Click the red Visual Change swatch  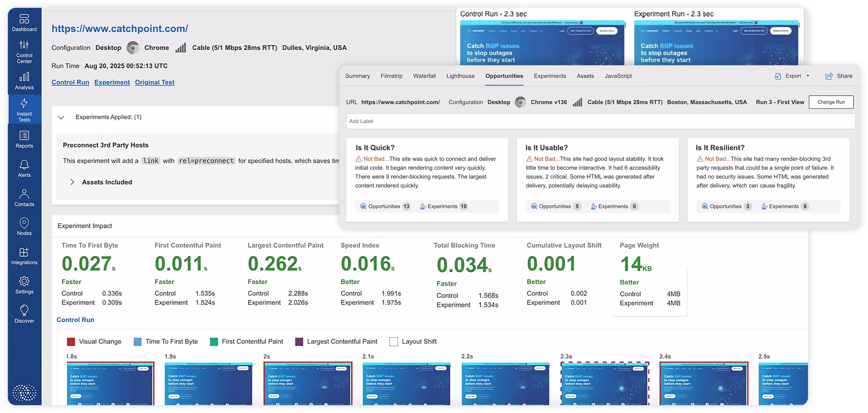(x=71, y=342)
